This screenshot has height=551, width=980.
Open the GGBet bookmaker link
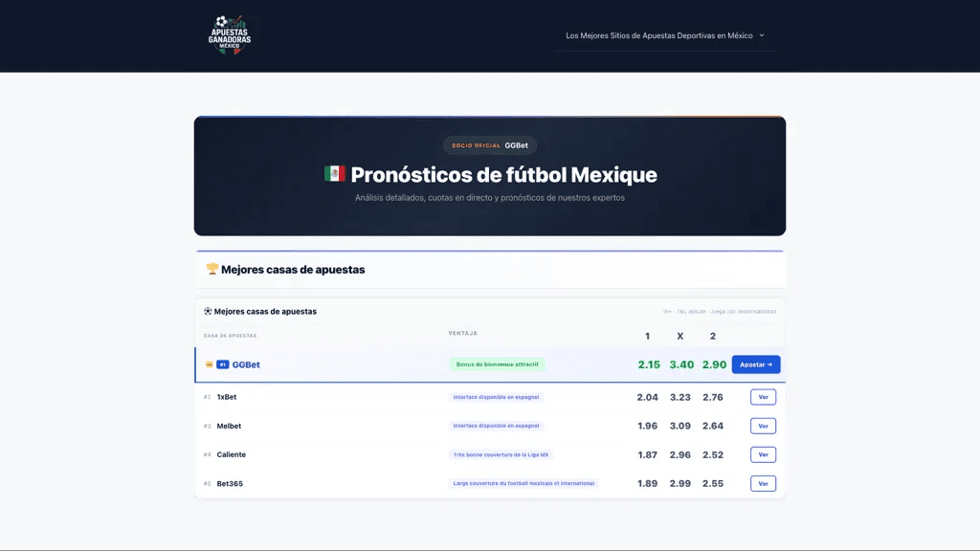click(x=246, y=364)
